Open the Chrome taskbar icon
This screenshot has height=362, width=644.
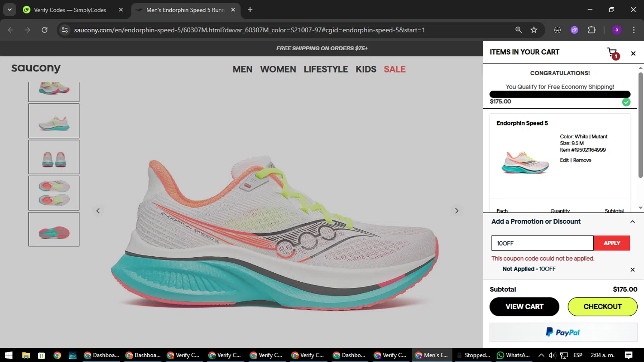(57, 355)
